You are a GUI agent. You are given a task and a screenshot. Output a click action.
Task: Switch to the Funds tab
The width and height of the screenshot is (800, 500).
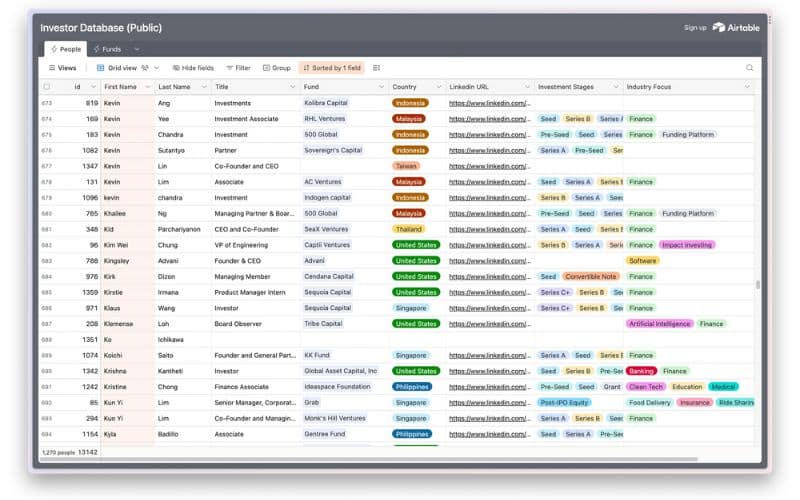click(x=107, y=49)
